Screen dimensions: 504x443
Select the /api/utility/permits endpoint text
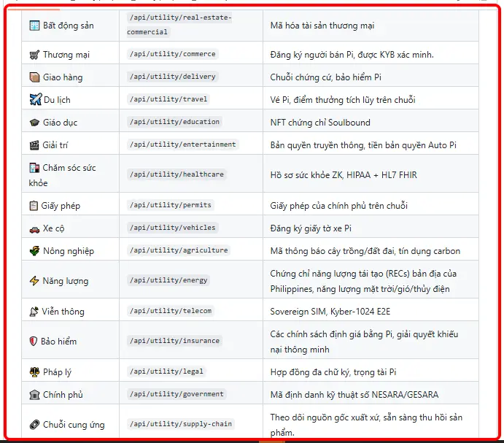[x=171, y=205]
